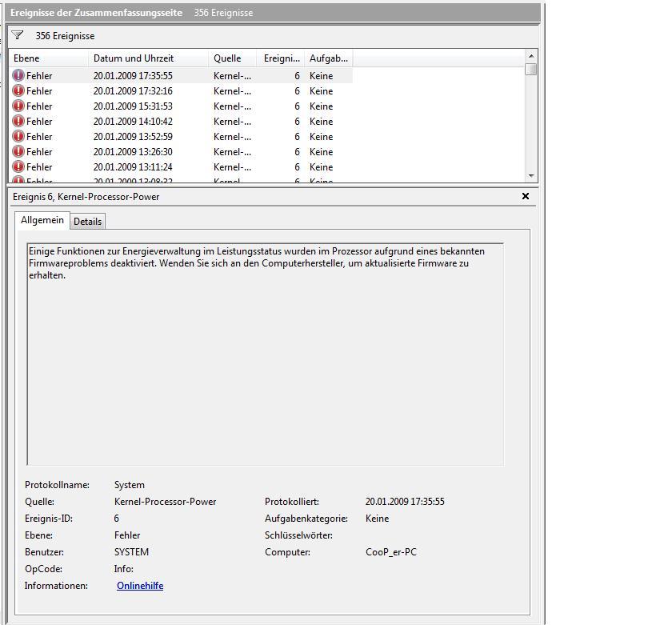
Task: Click the error icon for the 13:26:30 event
Action: [18, 151]
